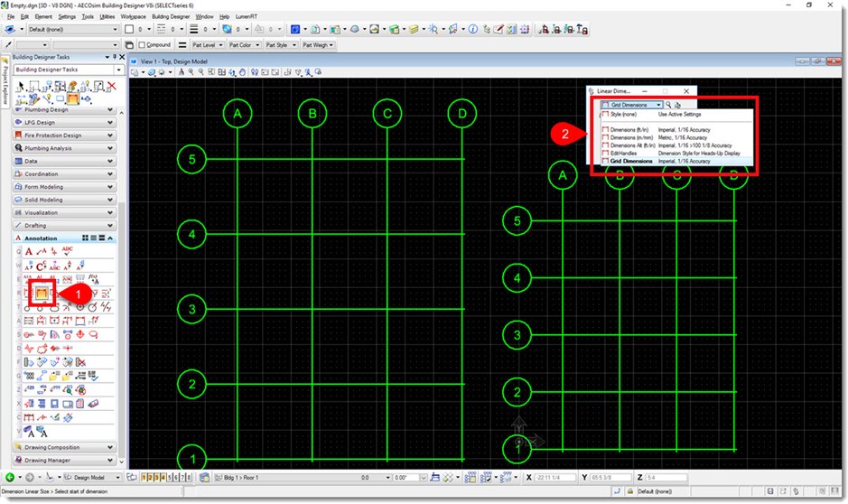Select the highlighted Dimension Linear tool

(42, 294)
